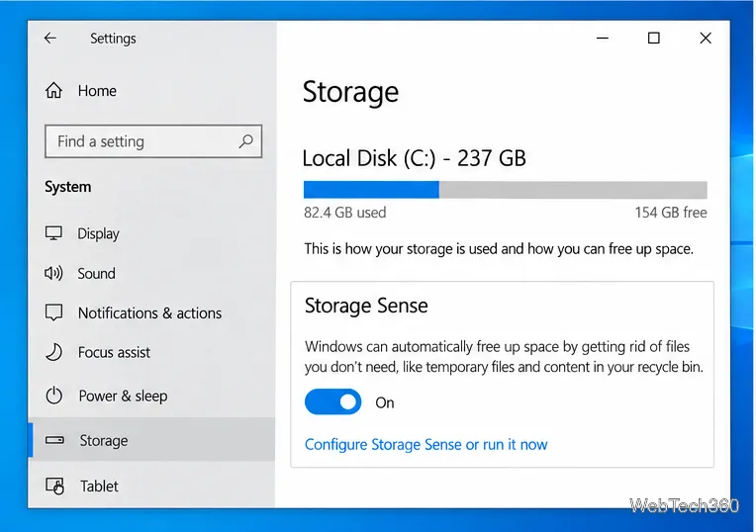Screen dimensions: 756x532
Task: Click the Local Disk usage bar
Action: [x=506, y=190]
